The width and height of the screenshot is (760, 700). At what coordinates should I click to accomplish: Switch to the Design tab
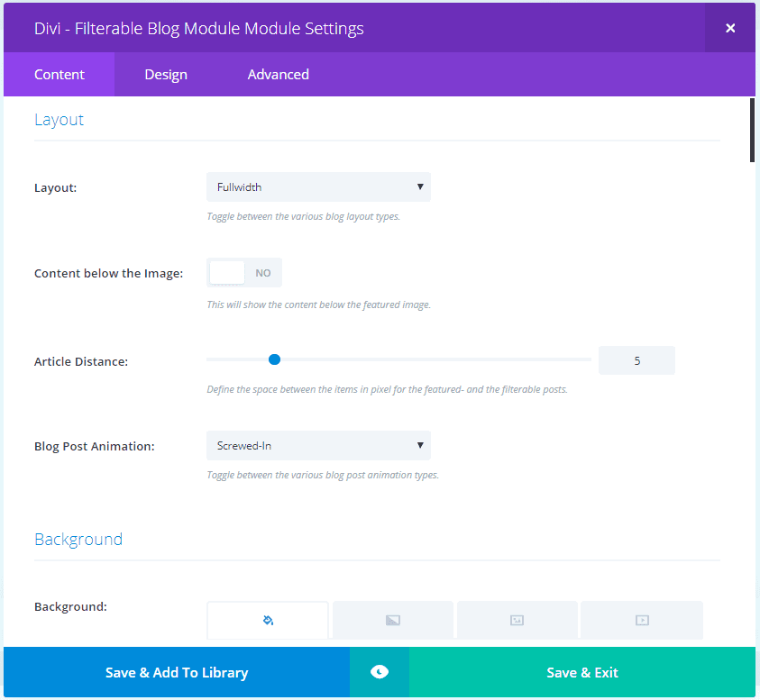click(166, 75)
